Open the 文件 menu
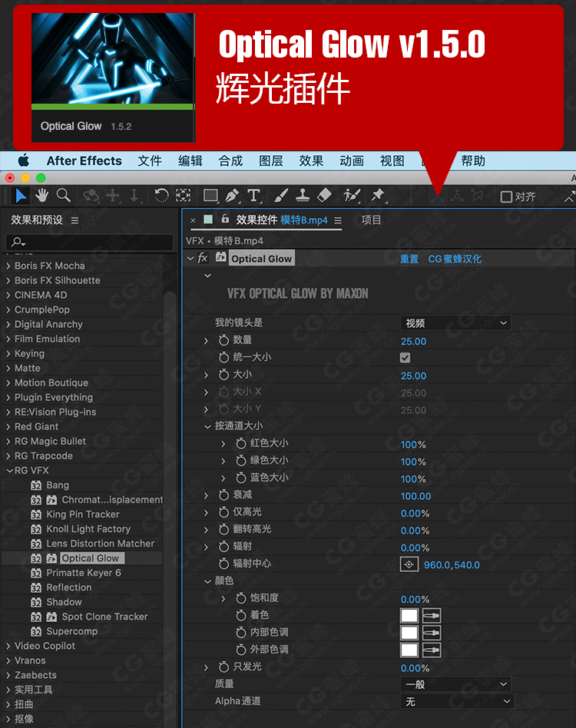The image size is (576, 728). [x=150, y=161]
